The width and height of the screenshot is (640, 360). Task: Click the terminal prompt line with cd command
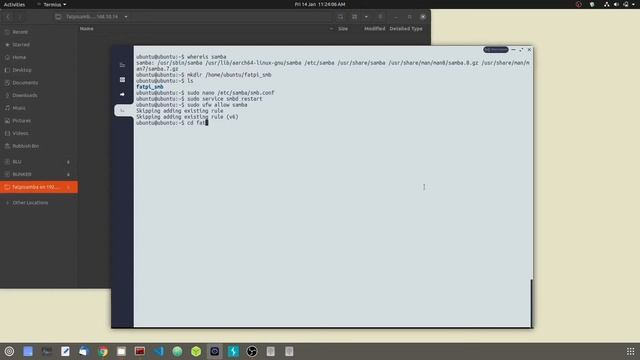[x=172, y=122]
